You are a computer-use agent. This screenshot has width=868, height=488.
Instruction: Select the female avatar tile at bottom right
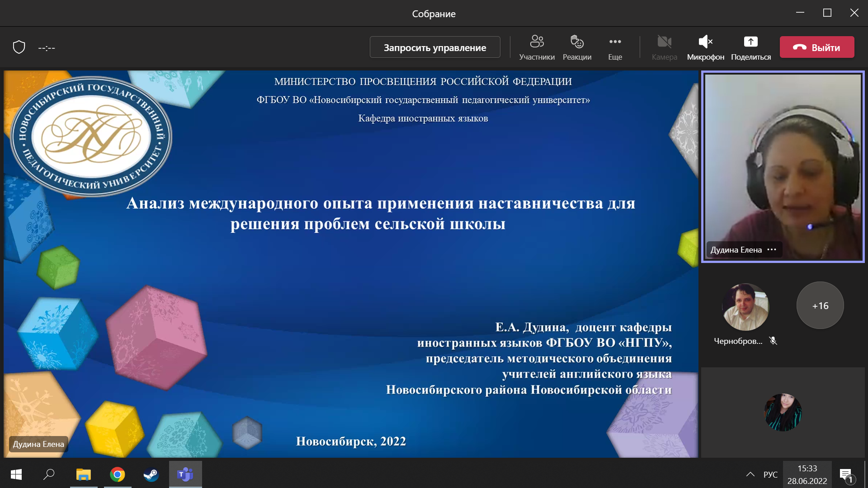783,412
